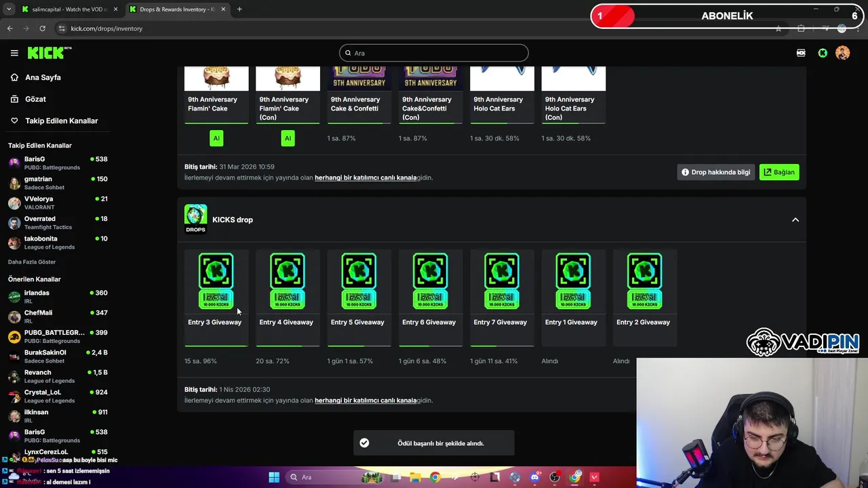This screenshot has width=868, height=488.
Task: Select Entry 2 Giveaway card
Action: coord(644,298)
